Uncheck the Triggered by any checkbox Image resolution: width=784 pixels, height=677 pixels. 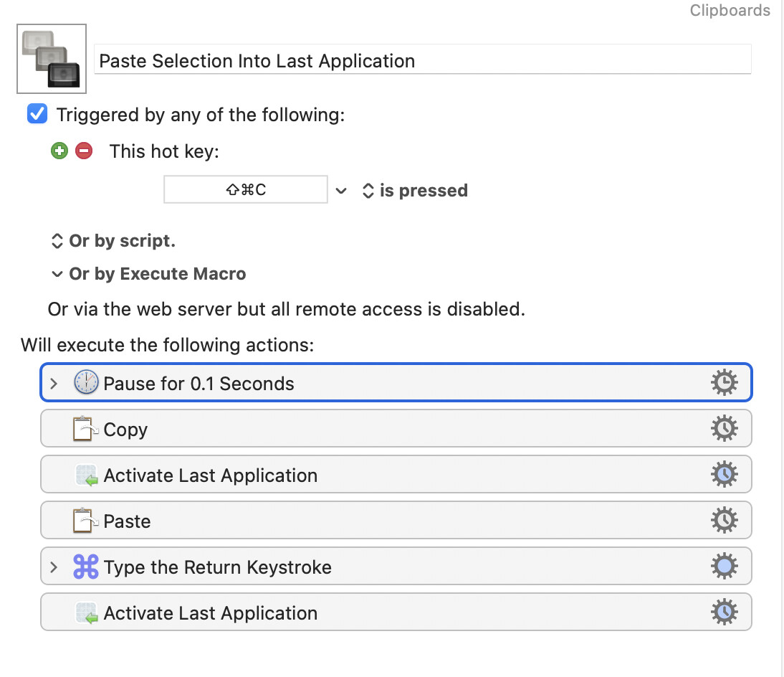pyautogui.click(x=37, y=114)
